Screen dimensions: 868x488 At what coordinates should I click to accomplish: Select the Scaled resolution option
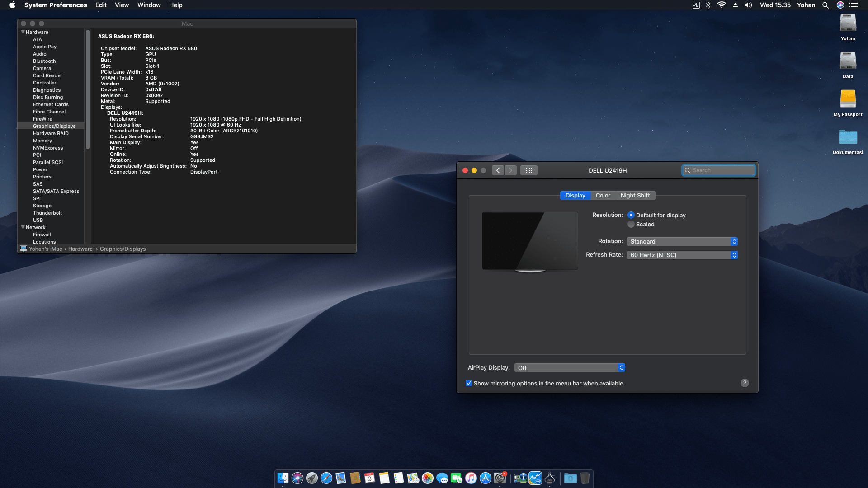tap(631, 224)
